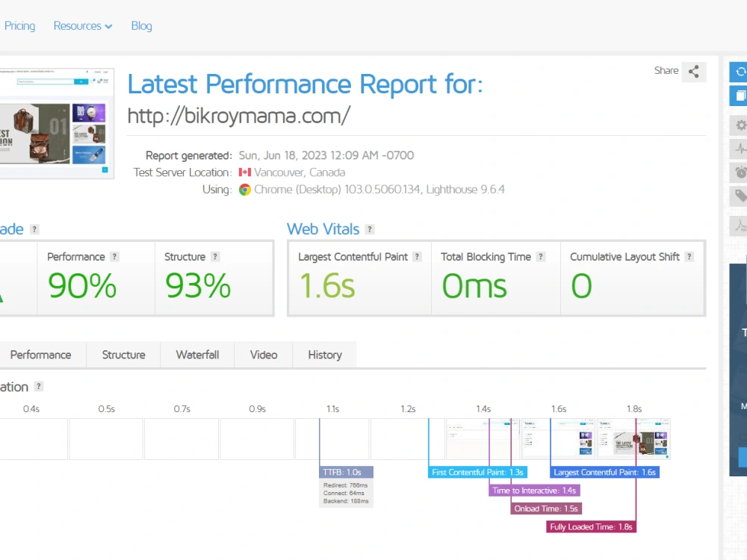
Task: Click Backend: 188ms detail text
Action: pyautogui.click(x=346, y=501)
